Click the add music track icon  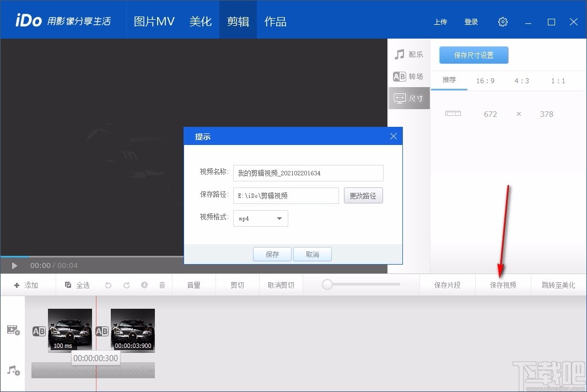pos(13,371)
